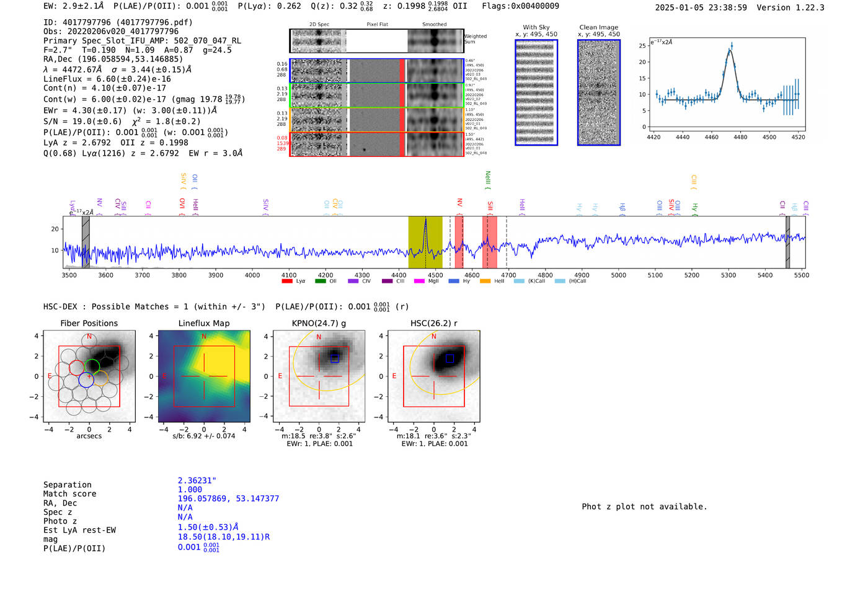
Task: Click the Primary Spec_Slot_IFU_AMP line
Action: (x=143, y=41)
